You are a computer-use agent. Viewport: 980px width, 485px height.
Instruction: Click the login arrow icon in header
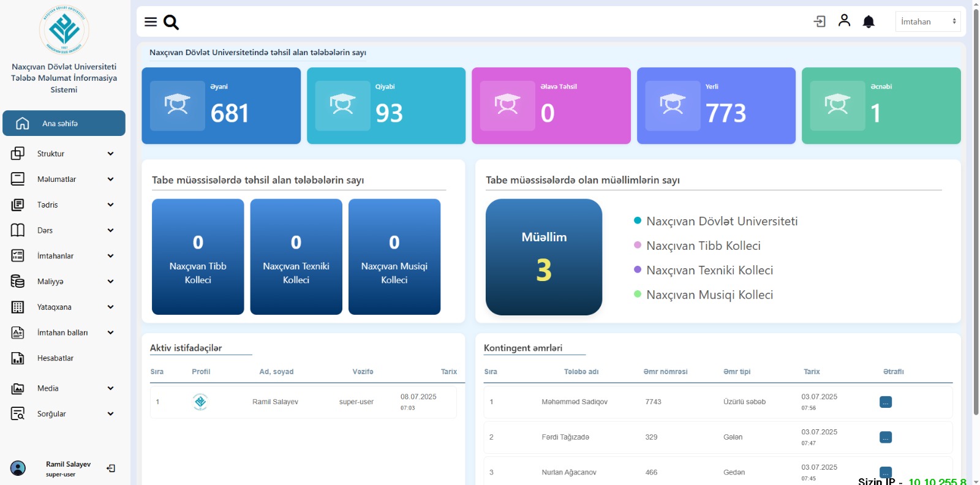[x=820, y=22]
